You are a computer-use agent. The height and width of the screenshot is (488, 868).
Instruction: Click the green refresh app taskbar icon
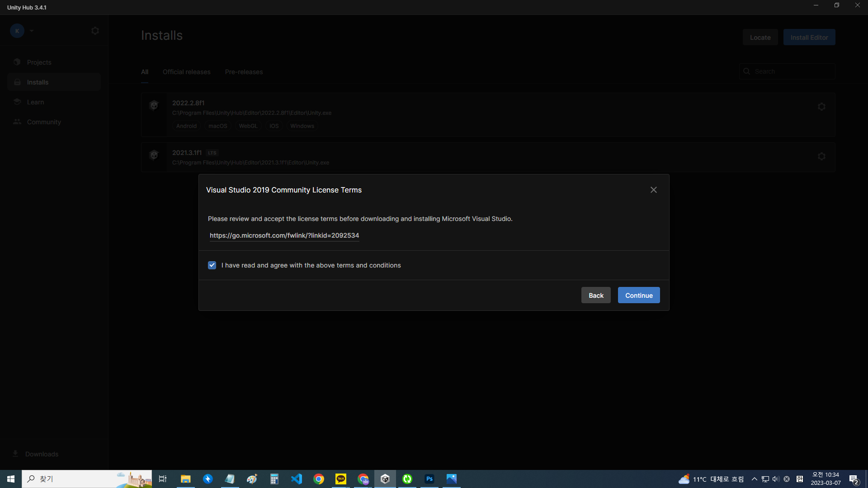coord(407,479)
